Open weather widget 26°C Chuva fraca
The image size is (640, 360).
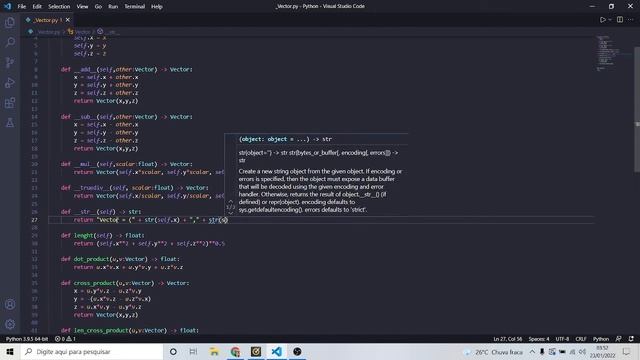(494, 352)
